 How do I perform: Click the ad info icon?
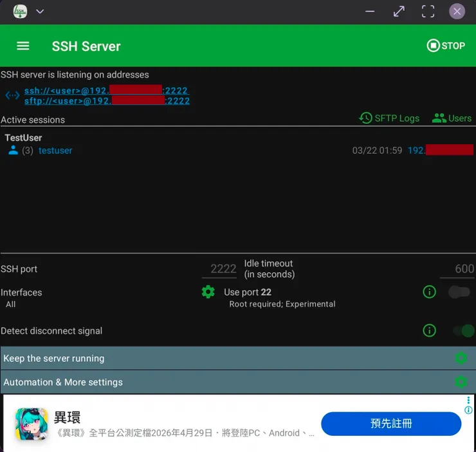468,410
